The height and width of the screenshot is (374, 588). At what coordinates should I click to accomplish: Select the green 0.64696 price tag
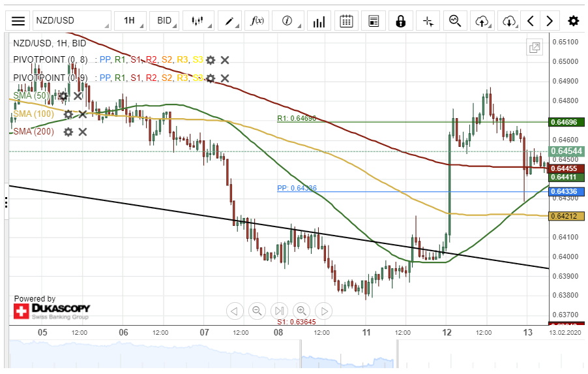tap(566, 122)
